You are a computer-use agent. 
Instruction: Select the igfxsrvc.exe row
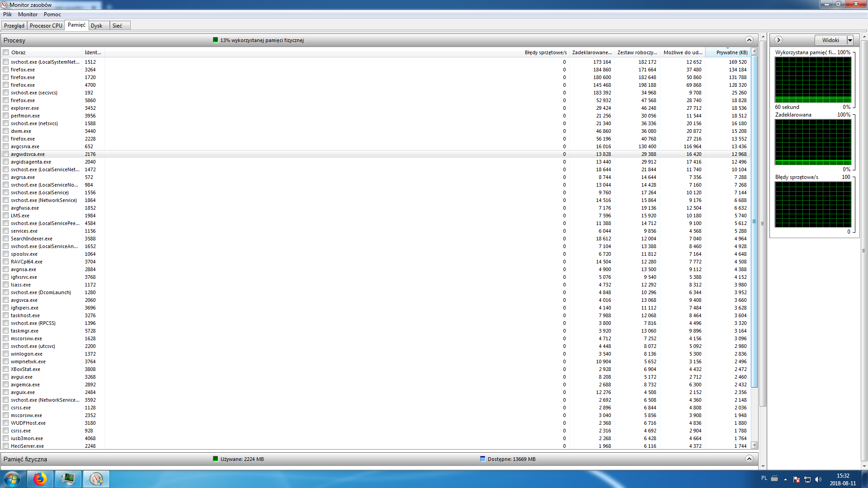[376, 277]
